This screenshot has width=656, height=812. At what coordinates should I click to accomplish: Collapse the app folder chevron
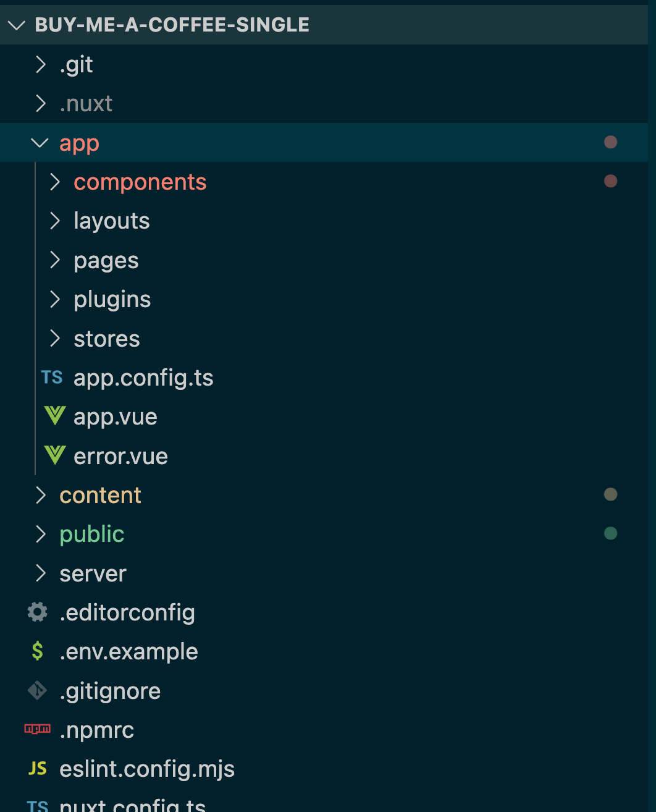(40, 143)
